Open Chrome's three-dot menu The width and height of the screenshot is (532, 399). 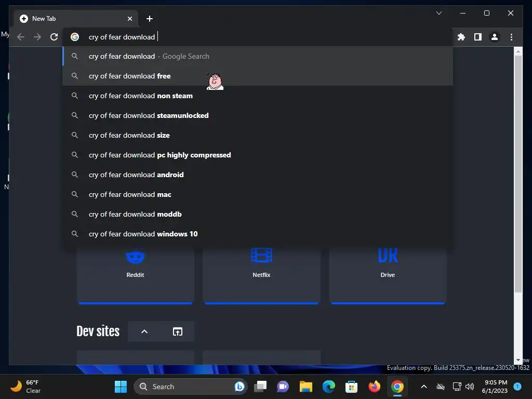point(511,37)
